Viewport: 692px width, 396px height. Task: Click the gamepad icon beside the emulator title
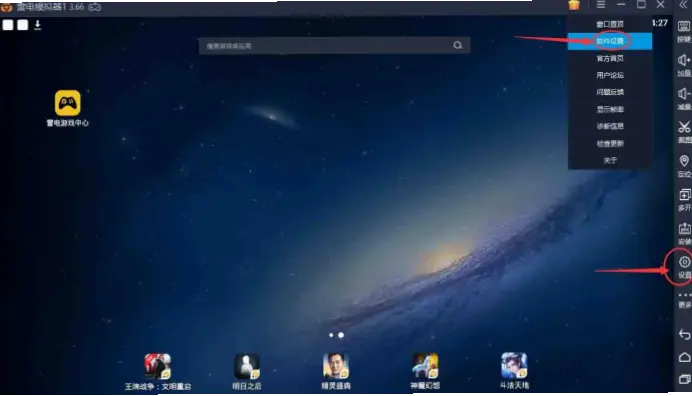95,7
